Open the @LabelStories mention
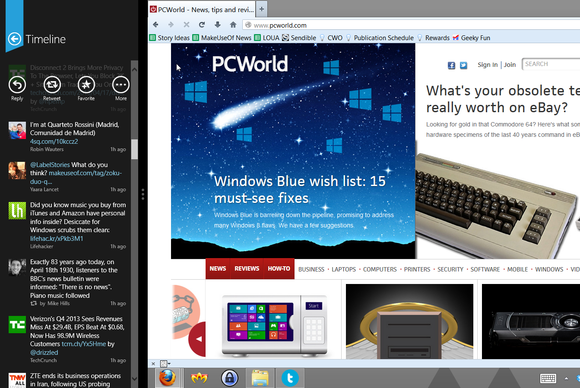This screenshot has height=388, width=580. (50, 165)
